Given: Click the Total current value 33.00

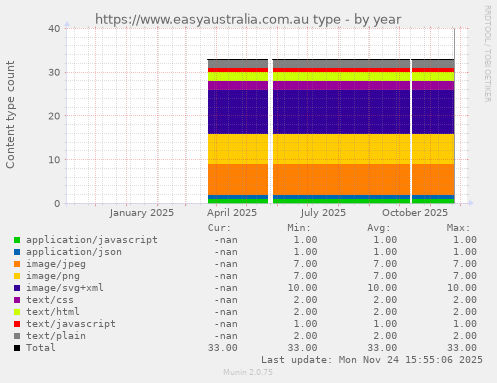Looking at the screenshot, I should pyautogui.click(x=223, y=348).
